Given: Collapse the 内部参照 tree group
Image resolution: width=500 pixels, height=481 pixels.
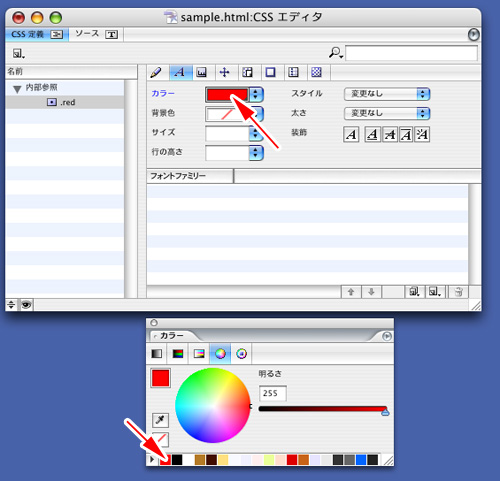Looking at the screenshot, I should pos(17,89).
